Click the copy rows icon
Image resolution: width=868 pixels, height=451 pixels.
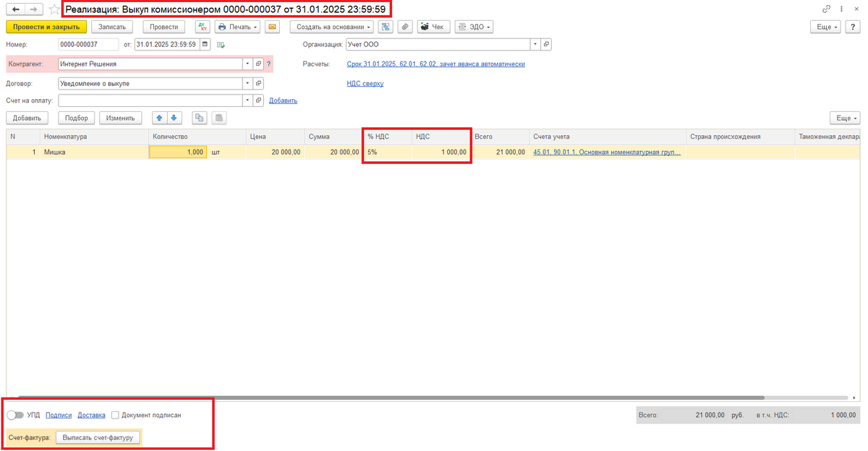click(200, 118)
